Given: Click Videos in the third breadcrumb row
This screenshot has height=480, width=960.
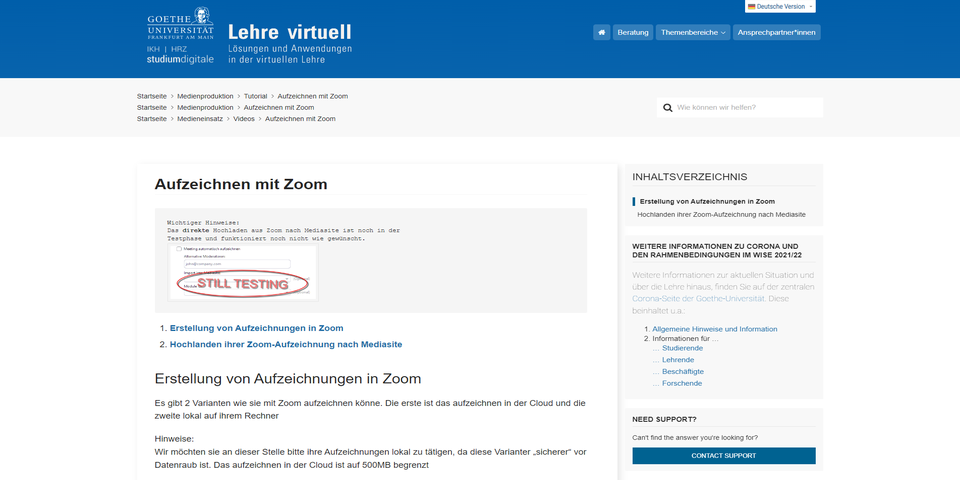Looking at the screenshot, I should point(244,119).
